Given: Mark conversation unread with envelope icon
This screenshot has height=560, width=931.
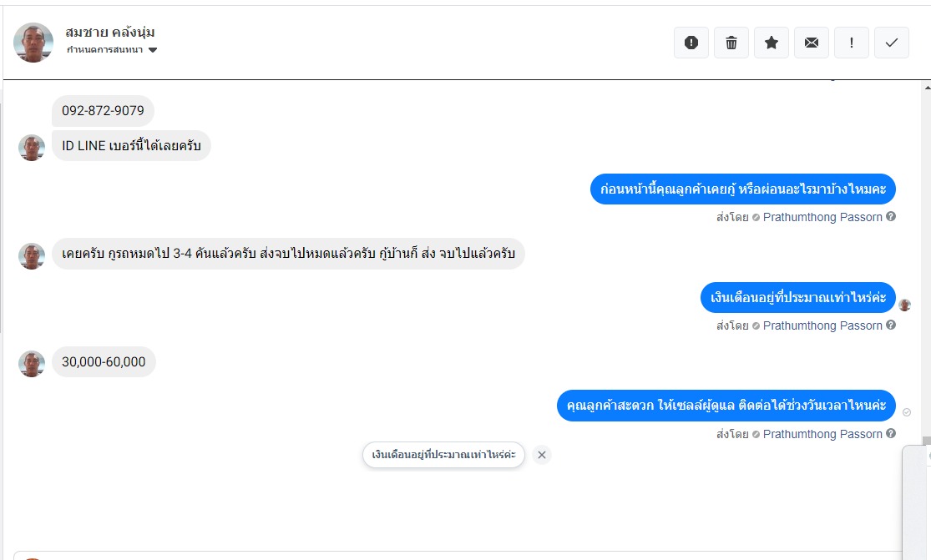Looking at the screenshot, I should (x=812, y=43).
